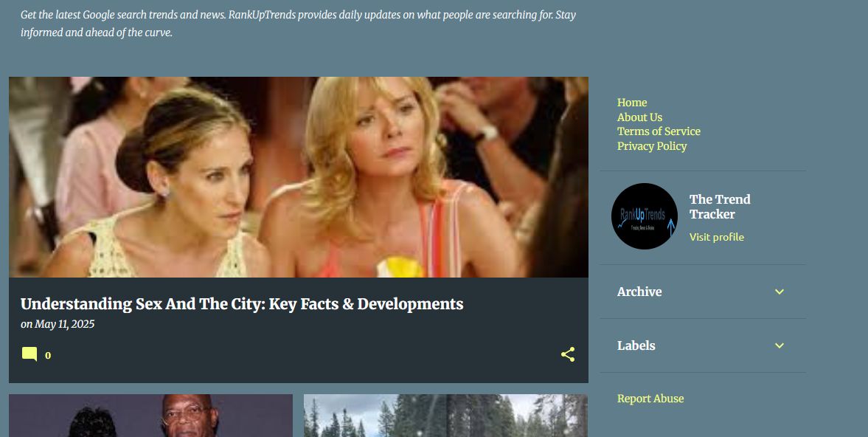
Task: Expand the Labels chevron arrow
Action: [780, 345]
